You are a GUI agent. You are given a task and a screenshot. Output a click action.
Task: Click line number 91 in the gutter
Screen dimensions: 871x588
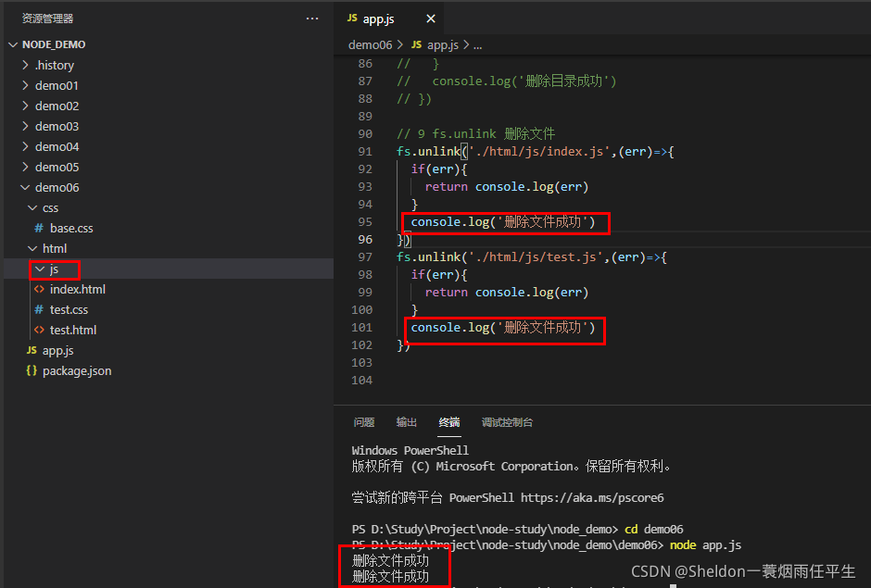(x=365, y=152)
